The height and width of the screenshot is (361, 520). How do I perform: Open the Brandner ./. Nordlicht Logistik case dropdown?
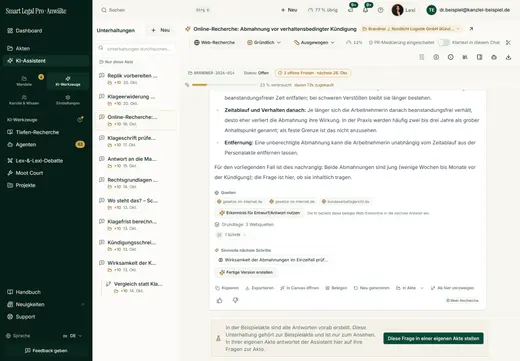click(x=411, y=29)
